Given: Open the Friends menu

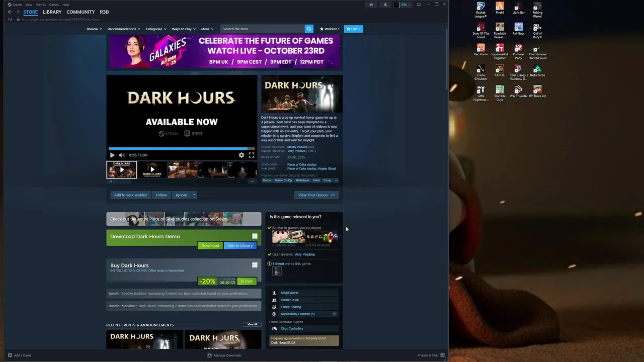Looking at the screenshot, I should [41, 5].
